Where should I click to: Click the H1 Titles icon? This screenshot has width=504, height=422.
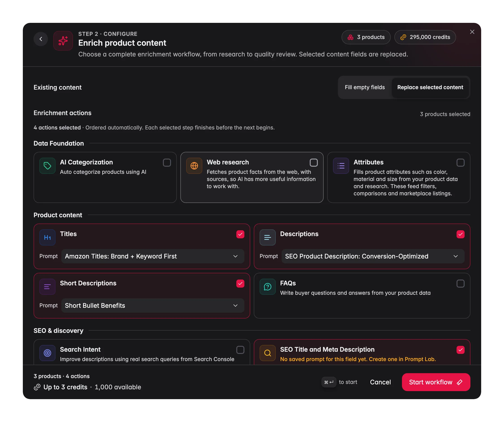(x=47, y=237)
